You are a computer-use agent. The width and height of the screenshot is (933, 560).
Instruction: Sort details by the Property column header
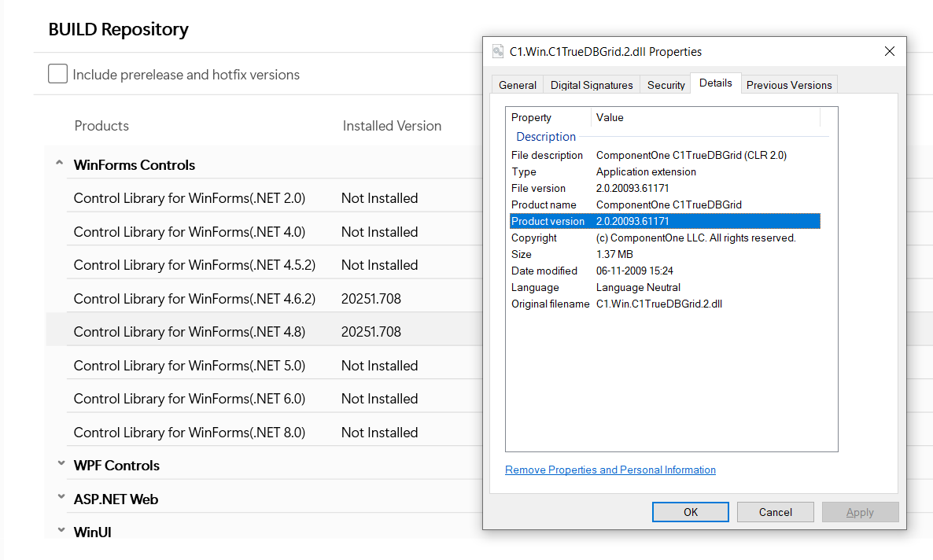click(548, 117)
